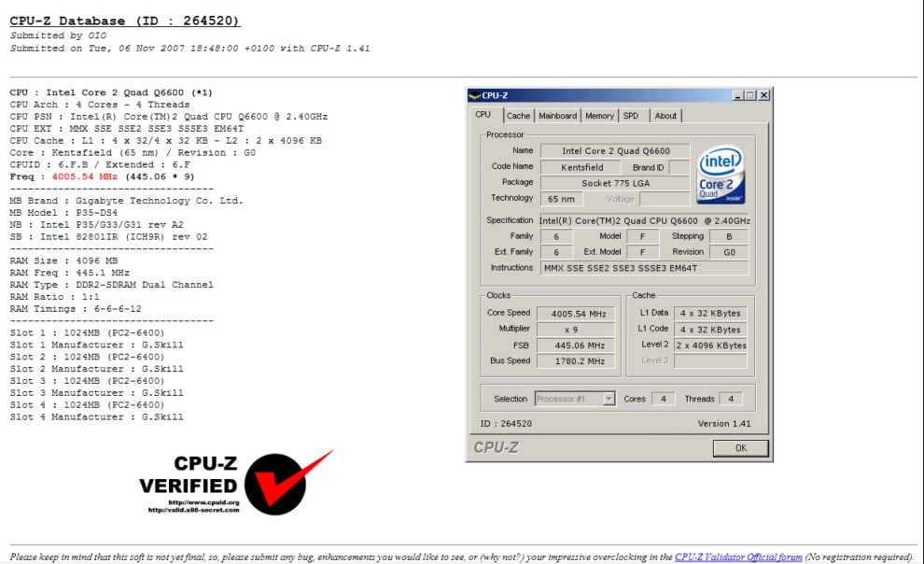Open the About tab
Screen dimensions: 924x564
tap(665, 116)
